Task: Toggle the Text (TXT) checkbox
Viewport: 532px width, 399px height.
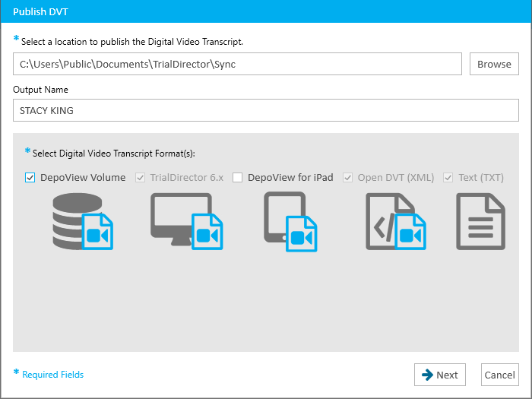Action: [448, 177]
